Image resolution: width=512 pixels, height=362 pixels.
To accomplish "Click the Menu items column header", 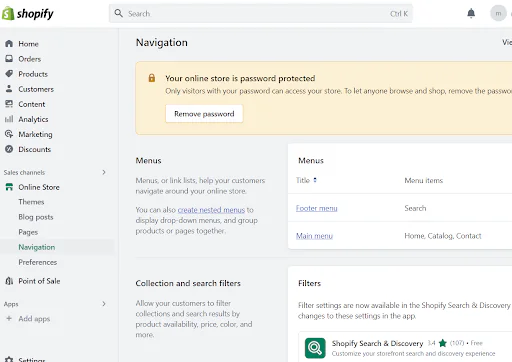I will click(424, 180).
